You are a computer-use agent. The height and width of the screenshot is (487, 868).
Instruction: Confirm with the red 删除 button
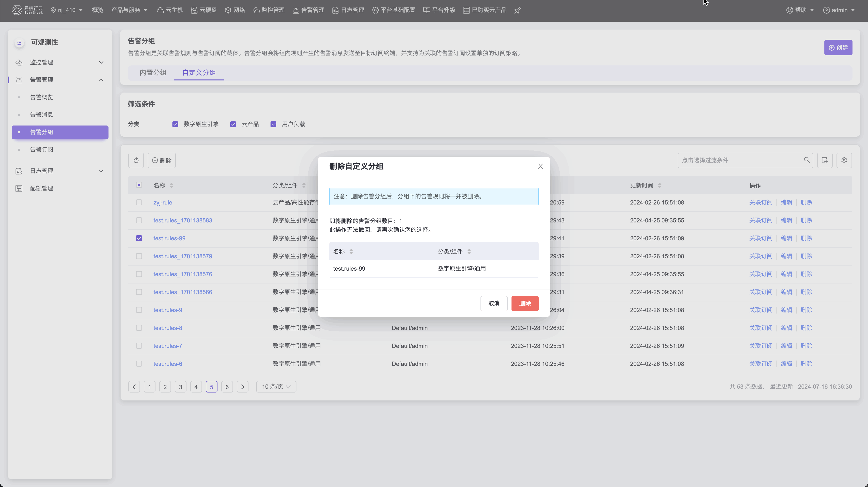click(525, 303)
